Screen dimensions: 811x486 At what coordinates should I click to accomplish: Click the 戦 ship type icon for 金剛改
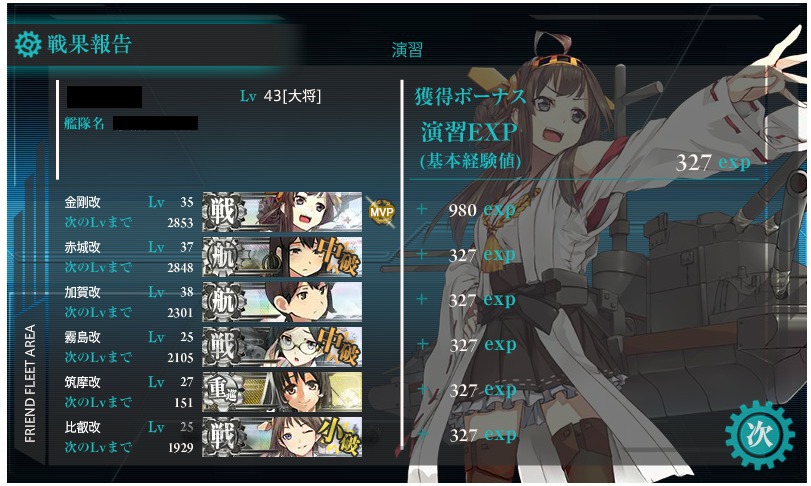[x=223, y=211]
